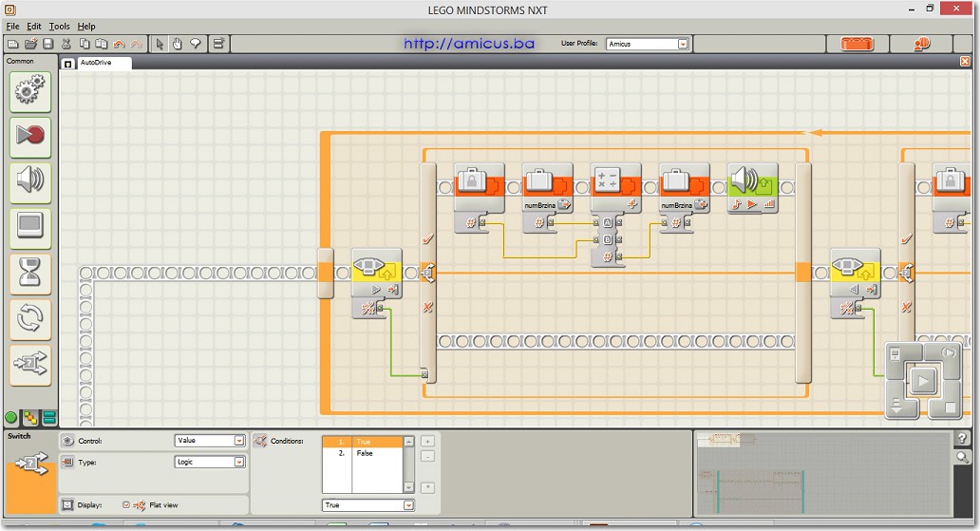
Task: Select the Comment speech bubble tool
Action: tap(196, 44)
